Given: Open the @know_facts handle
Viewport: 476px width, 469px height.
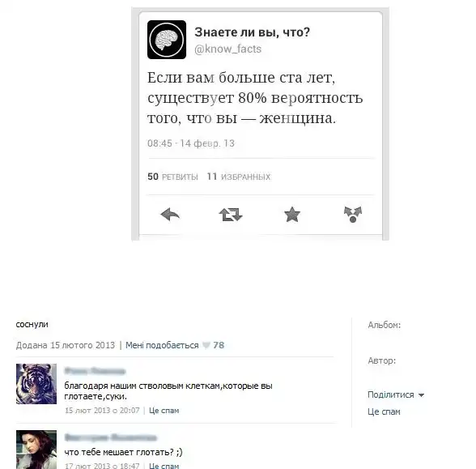Looking at the screenshot, I should tap(227, 49).
